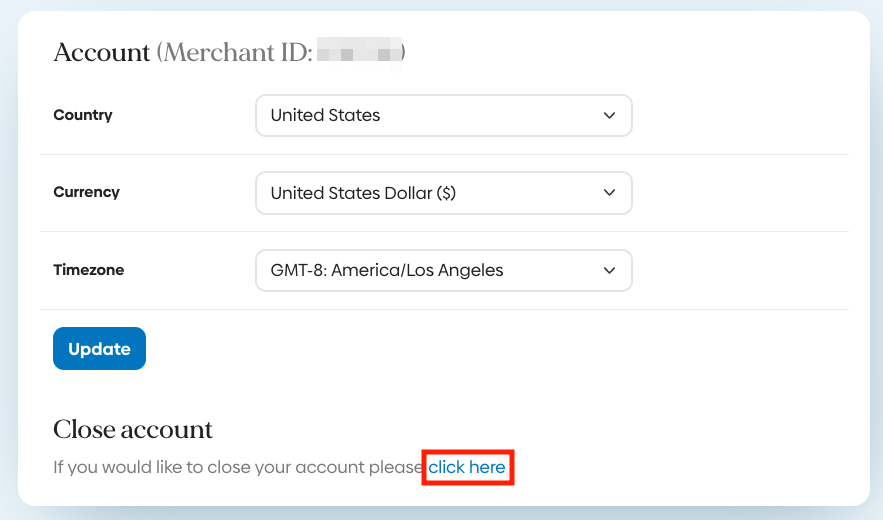Click the Timezone field label
883x520 pixels.
coord(88,270)
